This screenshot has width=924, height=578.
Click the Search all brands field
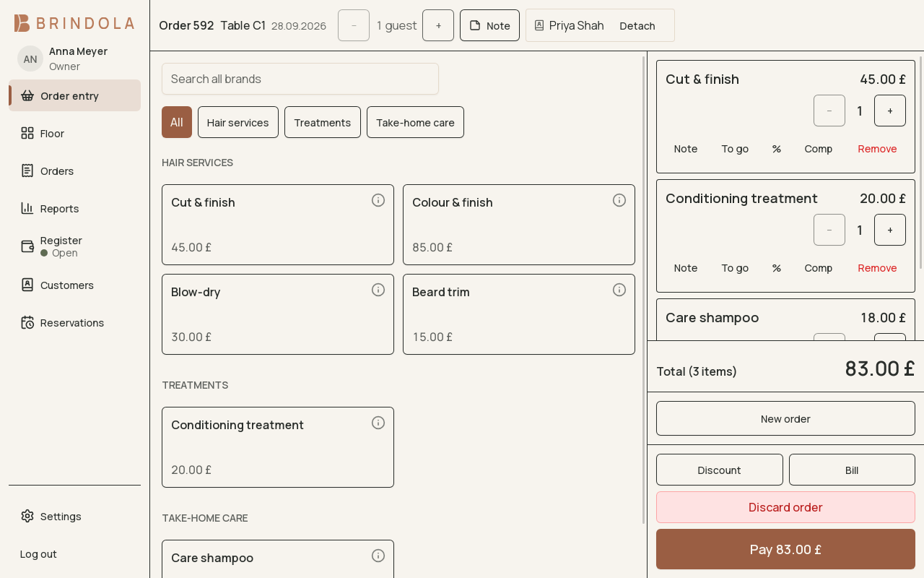[300, 79]
